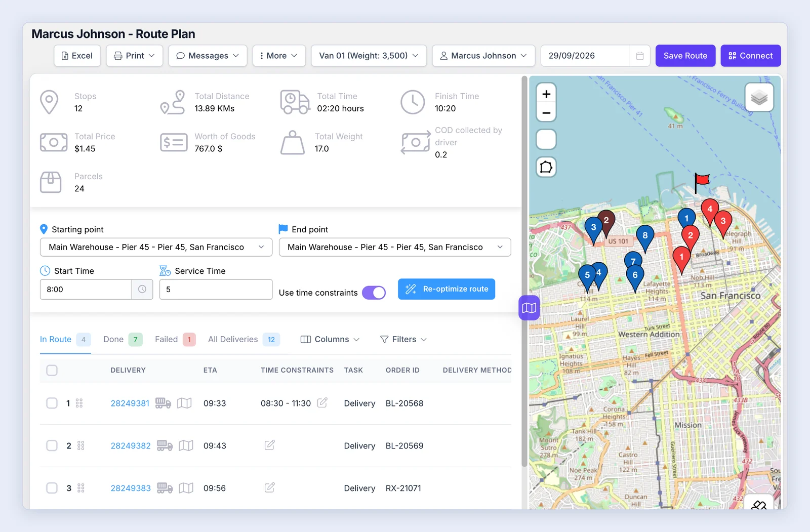The height and width of the screenshot is (532, 810).
Task: Switch to the Failed tab
Action: [x=175, y=339]
